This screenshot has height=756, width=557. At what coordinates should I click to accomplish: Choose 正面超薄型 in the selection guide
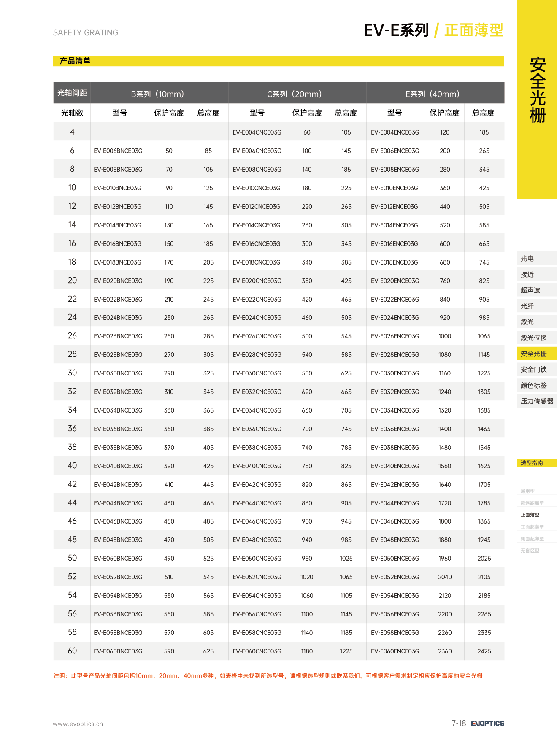532,527
